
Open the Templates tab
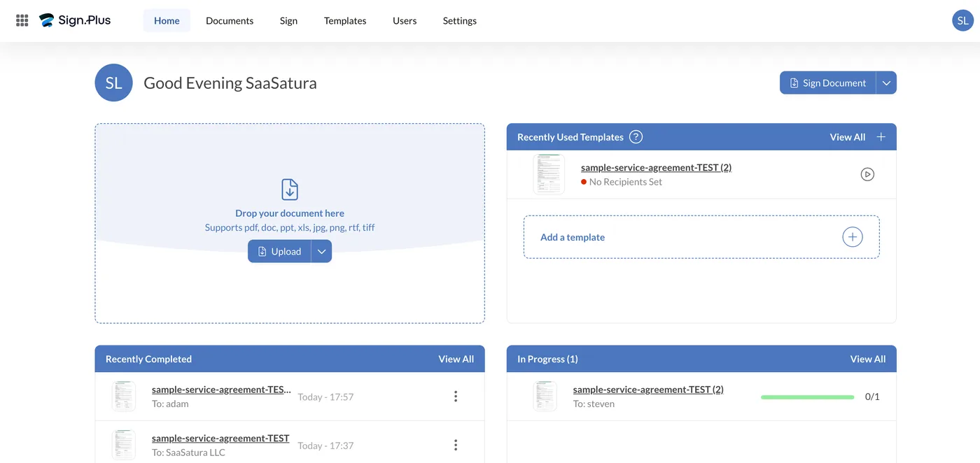click(345, 20)
